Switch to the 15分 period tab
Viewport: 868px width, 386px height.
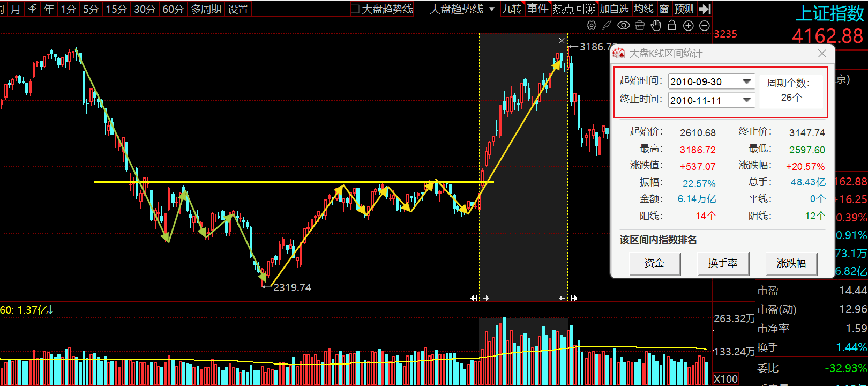(x=116, y=9)
